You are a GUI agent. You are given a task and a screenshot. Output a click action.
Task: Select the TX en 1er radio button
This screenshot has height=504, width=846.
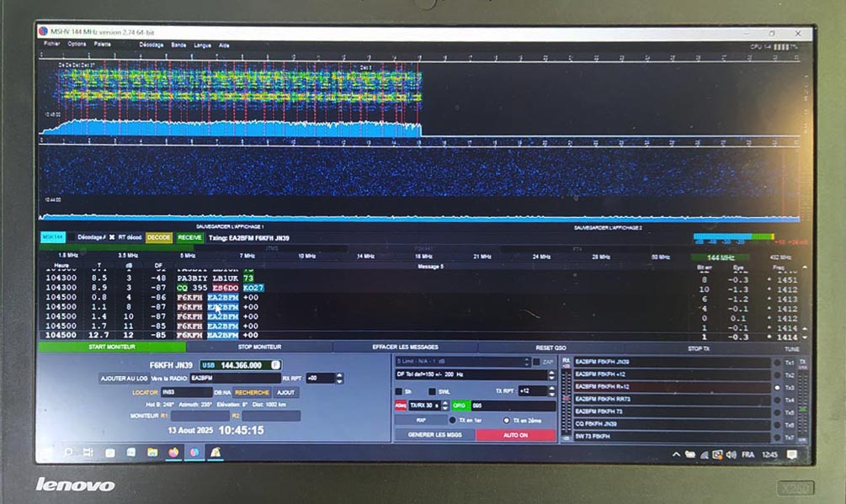point(452,420)
